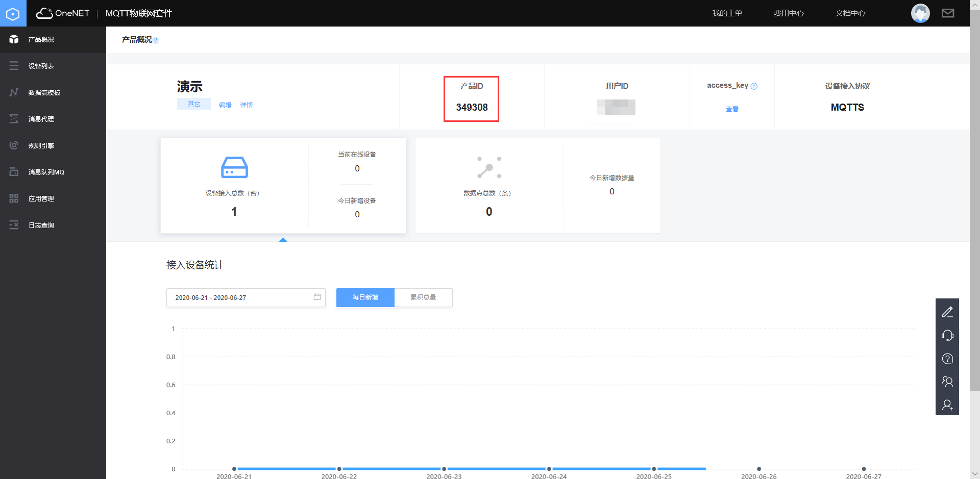This screenshot has width=980, height=479.
Task: Click the 编辑 link for 演示 product
Action: coord(225,105)
